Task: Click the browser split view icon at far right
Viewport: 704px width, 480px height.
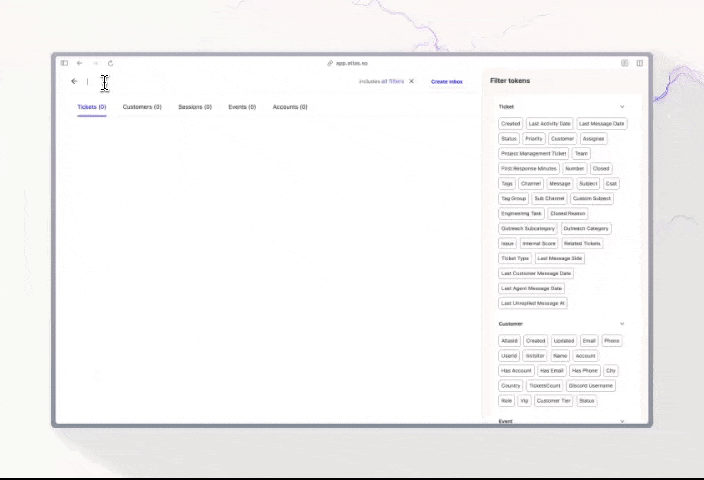Action: (x=640, y=63)
